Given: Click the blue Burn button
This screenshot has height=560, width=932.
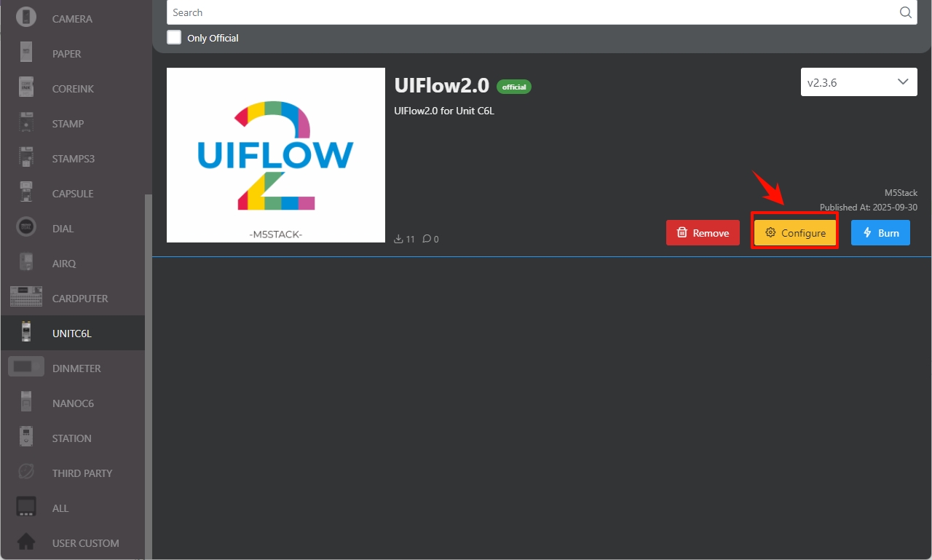Looking at the screenshot, I should click(x=880, y=233).
